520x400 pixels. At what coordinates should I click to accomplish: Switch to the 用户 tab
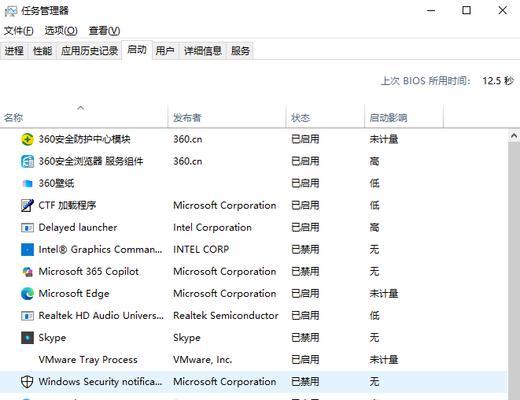pos(165,51)
